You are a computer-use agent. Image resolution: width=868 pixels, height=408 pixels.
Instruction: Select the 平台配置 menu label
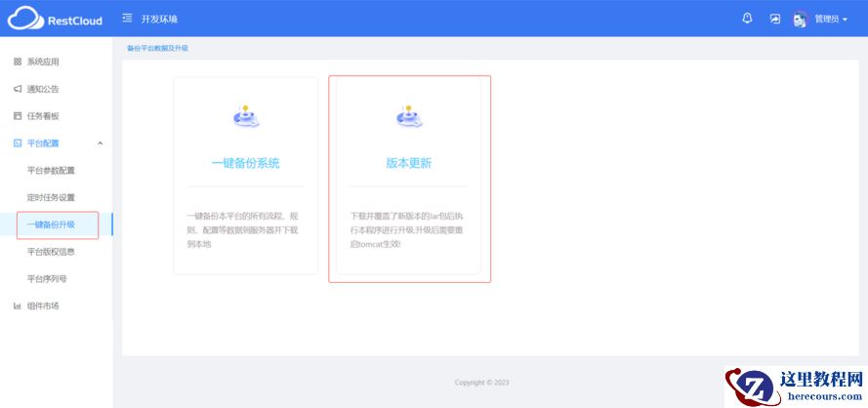(x=43, y=143)
